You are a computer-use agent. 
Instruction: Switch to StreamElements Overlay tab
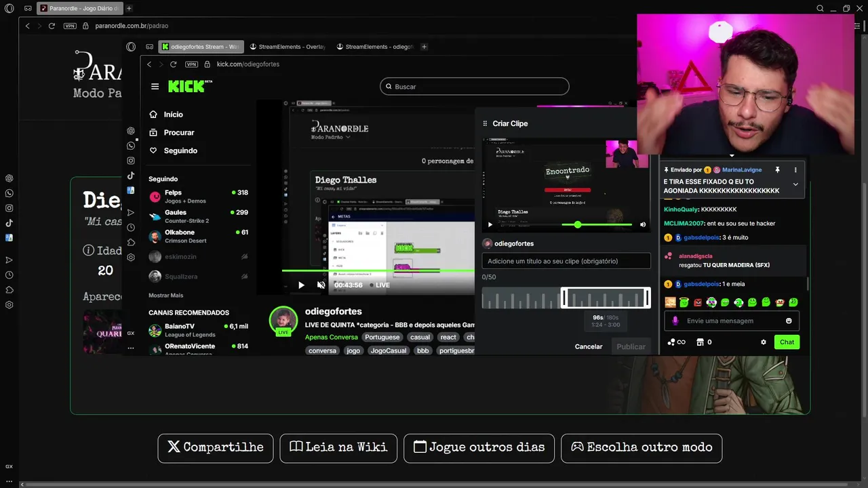pos(288,47)
